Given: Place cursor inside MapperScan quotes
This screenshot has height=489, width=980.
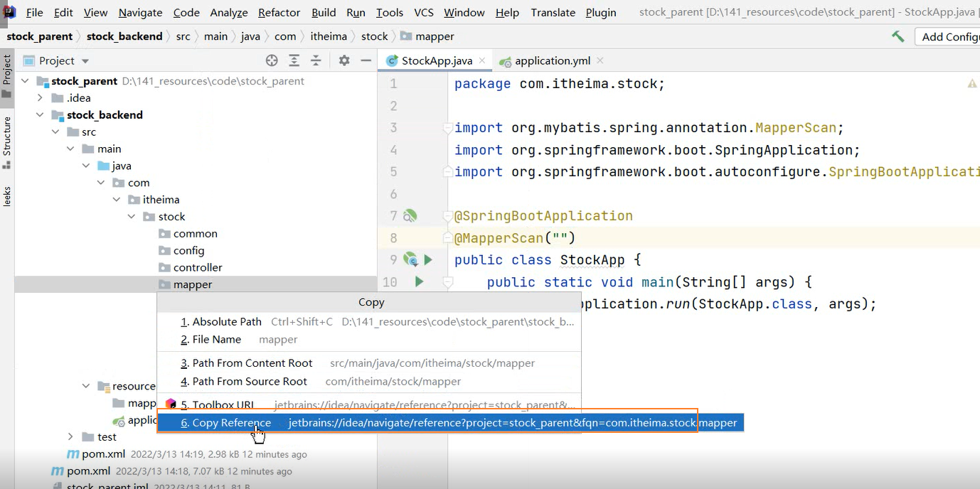Looking at the screenshot, I should [560, 238].
